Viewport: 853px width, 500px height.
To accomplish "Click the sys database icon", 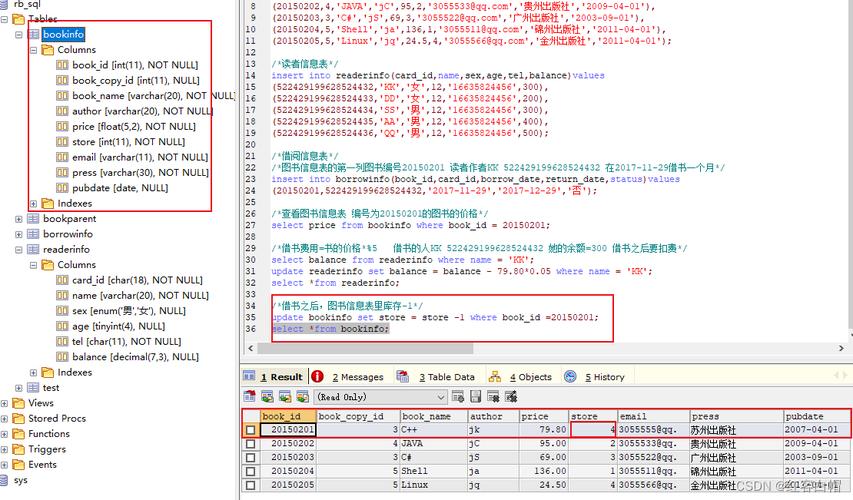I will tap(4, 480).
